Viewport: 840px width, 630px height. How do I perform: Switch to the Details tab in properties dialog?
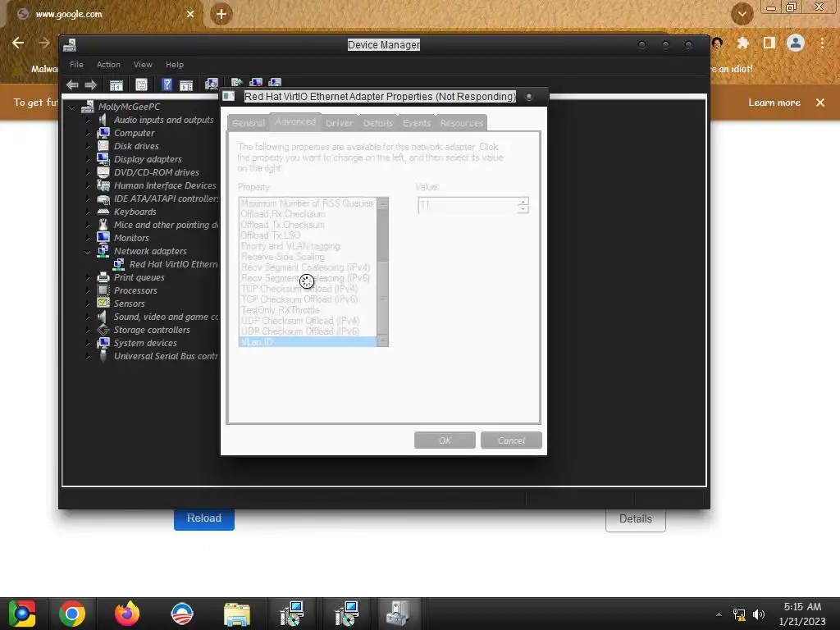click(x=378, y=123)
